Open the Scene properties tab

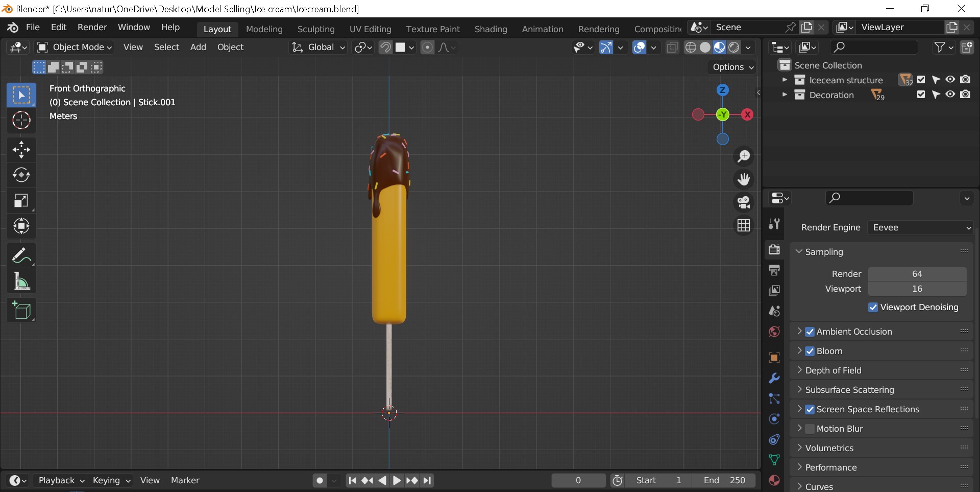(774, 311)
